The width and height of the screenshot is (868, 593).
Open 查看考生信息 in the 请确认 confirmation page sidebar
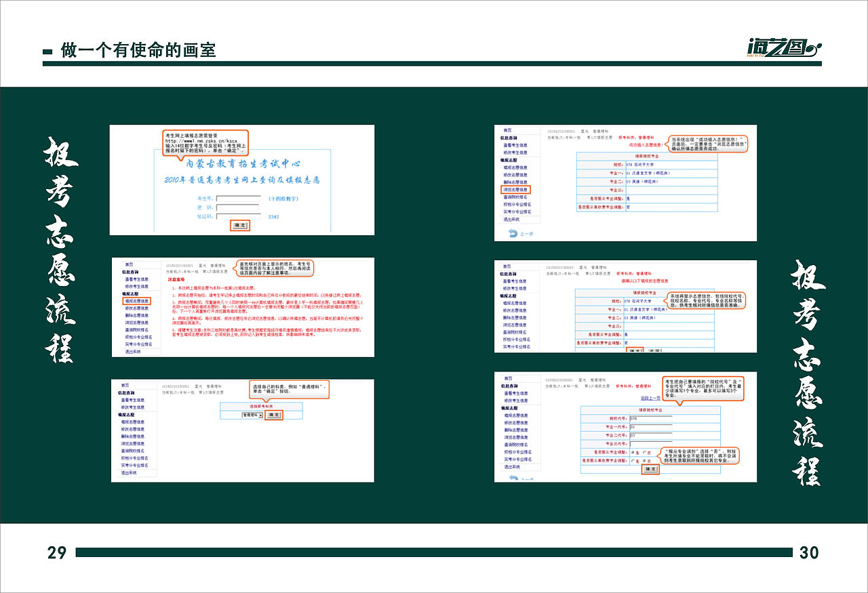point(515,281)
